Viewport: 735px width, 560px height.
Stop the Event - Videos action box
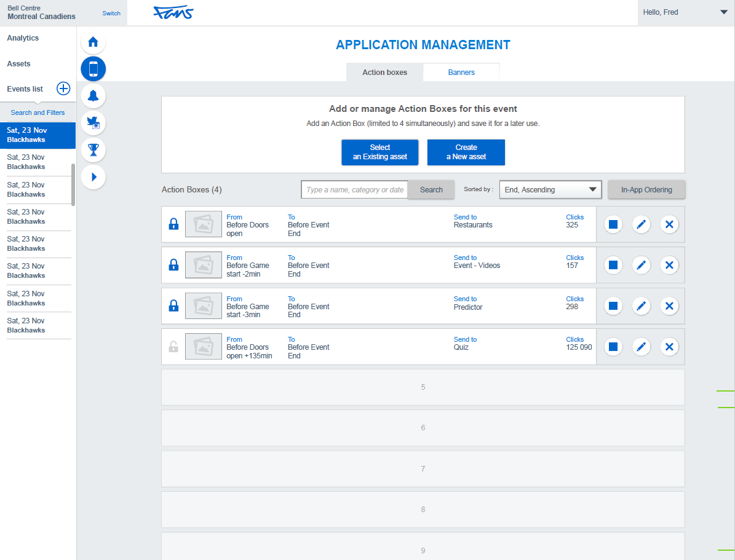tap(613, 265)
